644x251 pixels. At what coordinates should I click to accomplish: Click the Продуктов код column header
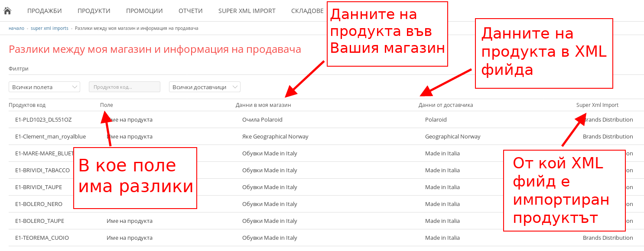[27, 105]
